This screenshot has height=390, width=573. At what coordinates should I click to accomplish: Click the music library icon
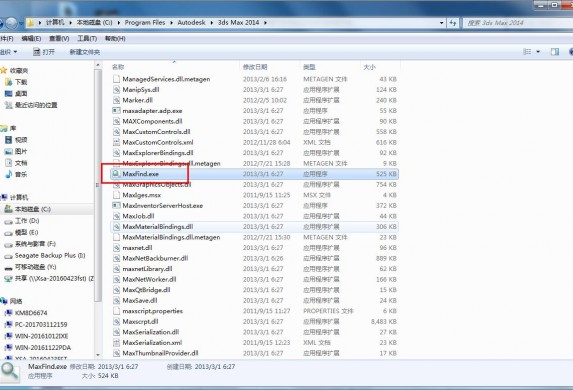click(x=8, y=174)
